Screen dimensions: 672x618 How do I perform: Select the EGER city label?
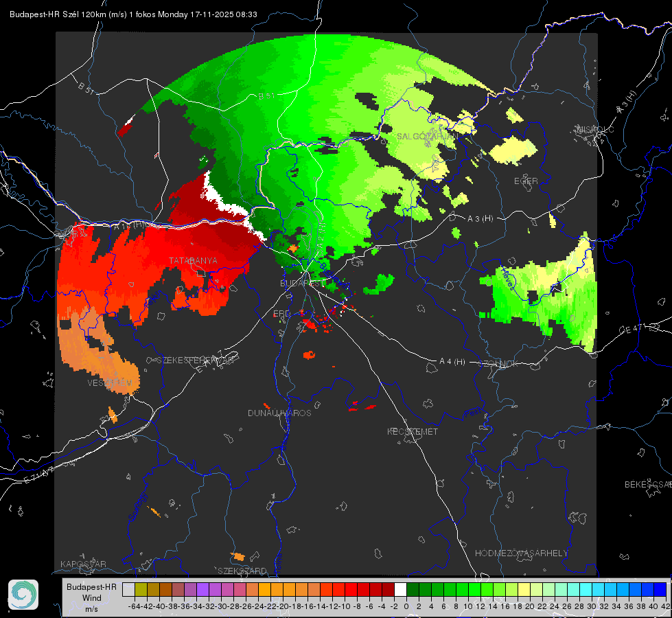pyautogui.click(x=526, y=181)
